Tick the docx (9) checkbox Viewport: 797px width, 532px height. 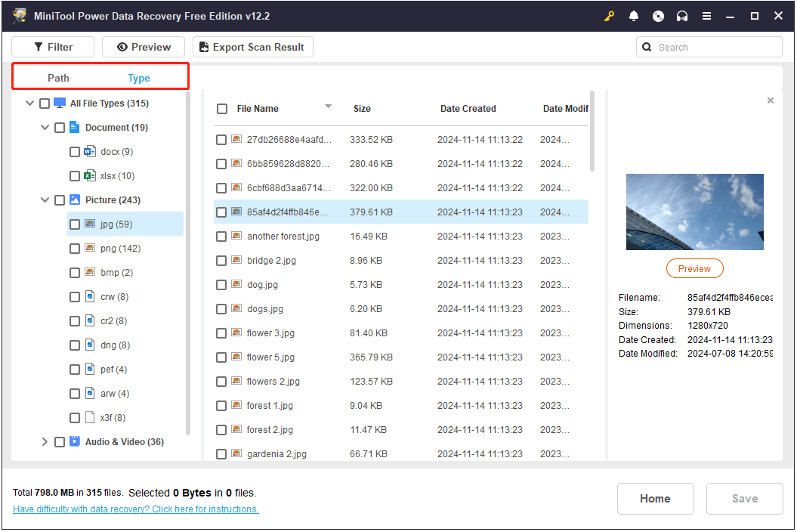[x=75, y=152]
